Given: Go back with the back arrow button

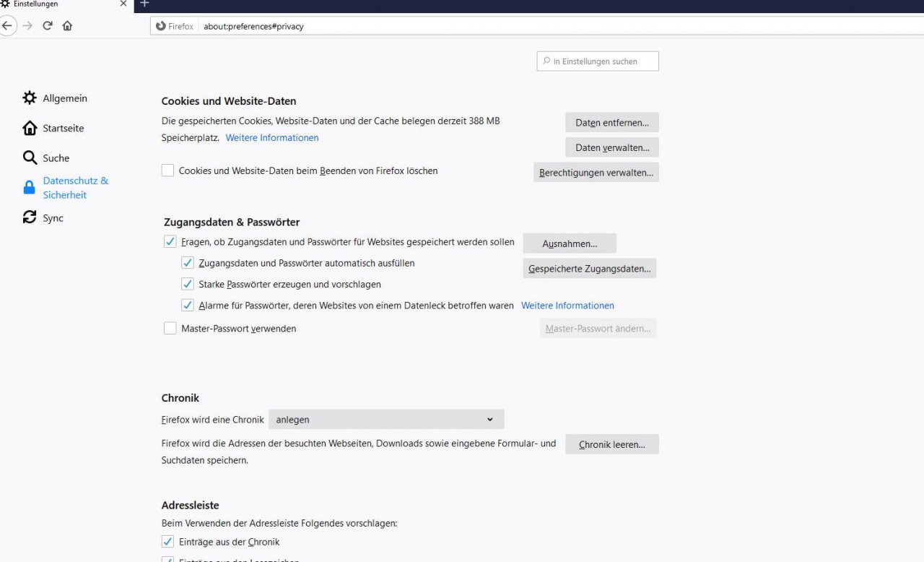Looking at the screenshot, I should pos(6,26).
